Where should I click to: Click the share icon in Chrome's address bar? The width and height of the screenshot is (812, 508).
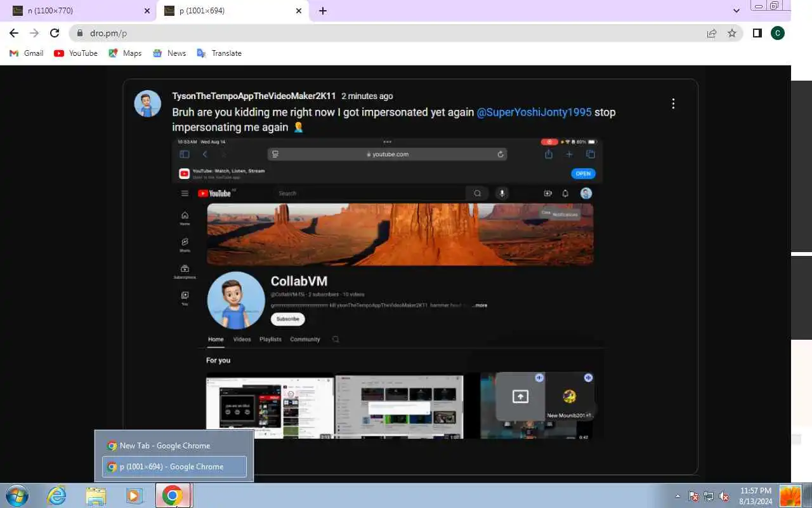tap(712, 33)
